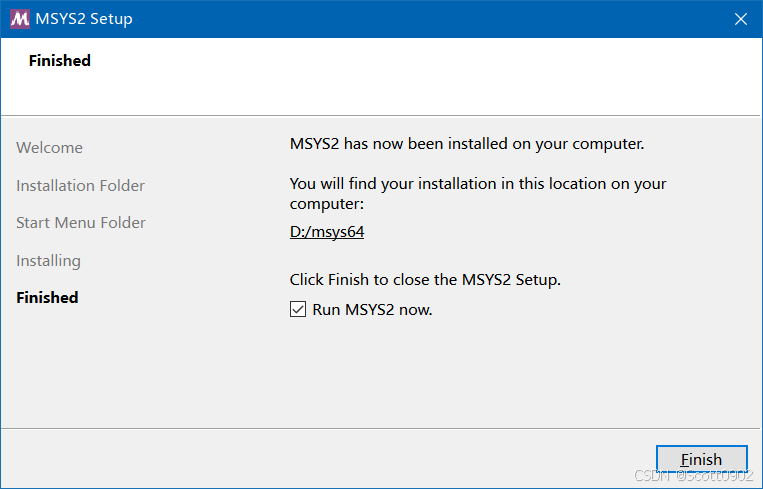Close the MSYS2 Setup window
763x489 pixels.
[741, 19]
